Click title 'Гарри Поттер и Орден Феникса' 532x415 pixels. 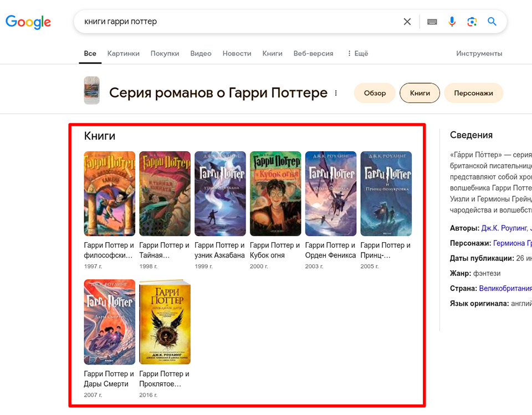(330, 250)
